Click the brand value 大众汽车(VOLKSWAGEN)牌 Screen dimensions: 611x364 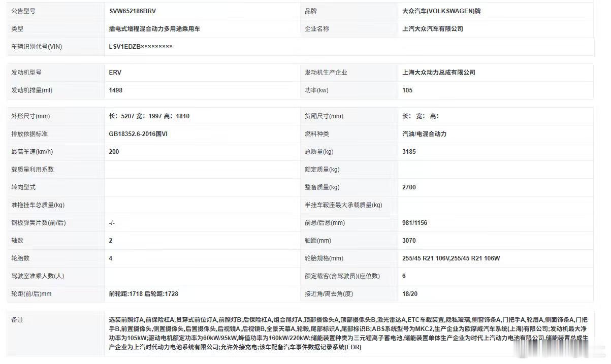click(441, 11)
